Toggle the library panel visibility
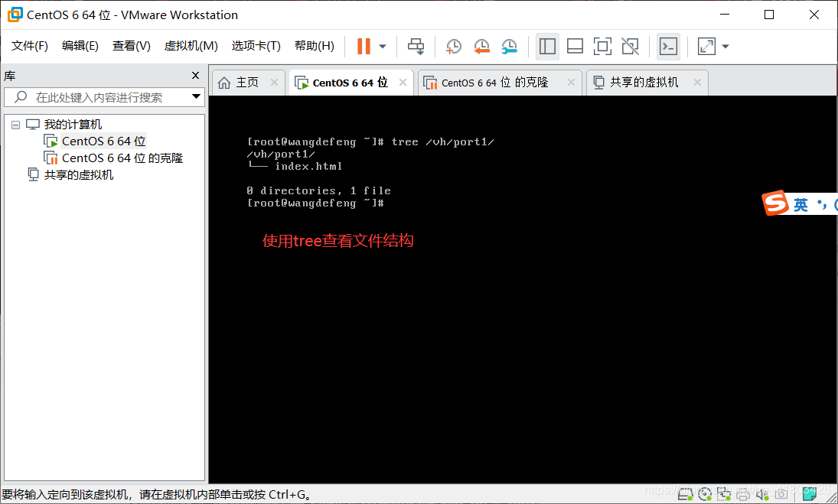This screenshot has height=504, width=838. coord(547,46)
